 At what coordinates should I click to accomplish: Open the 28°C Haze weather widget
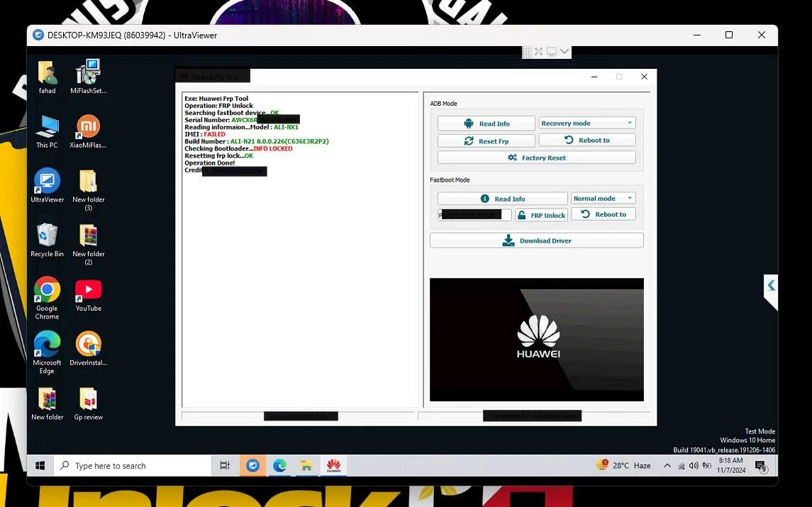624,465
